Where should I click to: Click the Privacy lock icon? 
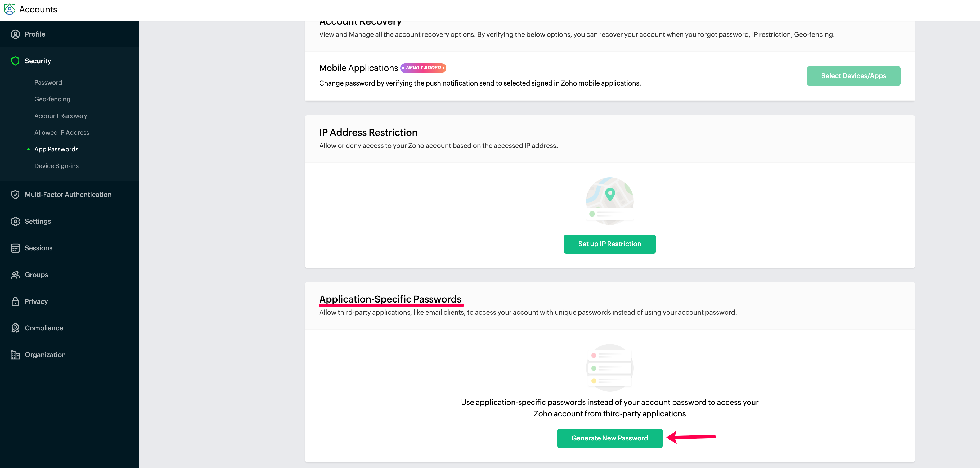pos(15,301)
